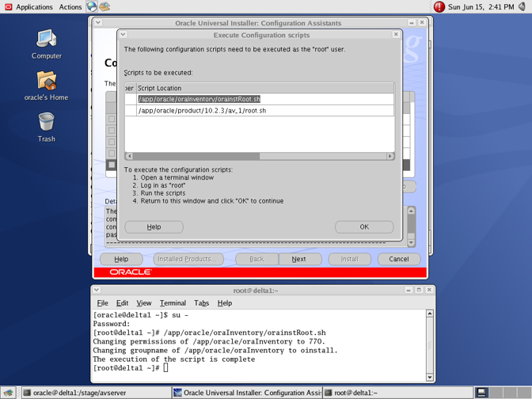The image size is (532, 399).
Task: Close the Execute Configuration scripts dialog
Action: pyautogui.click(x=396, y=35)
